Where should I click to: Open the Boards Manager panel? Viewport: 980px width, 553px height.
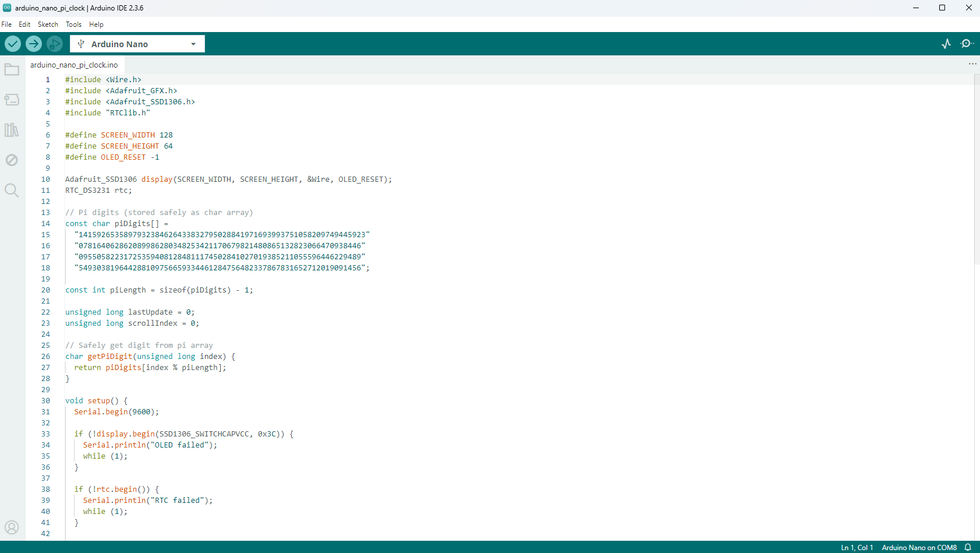click(x=12, y=100)
